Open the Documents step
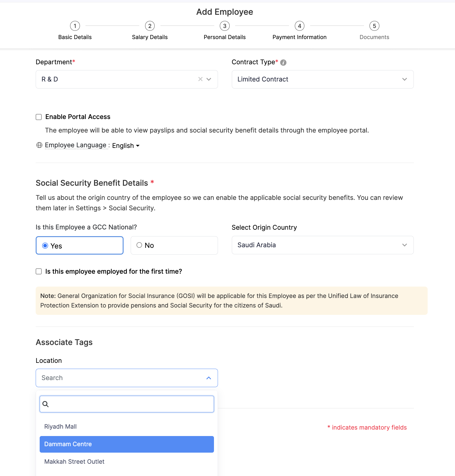455x476 pixels. 374,26
